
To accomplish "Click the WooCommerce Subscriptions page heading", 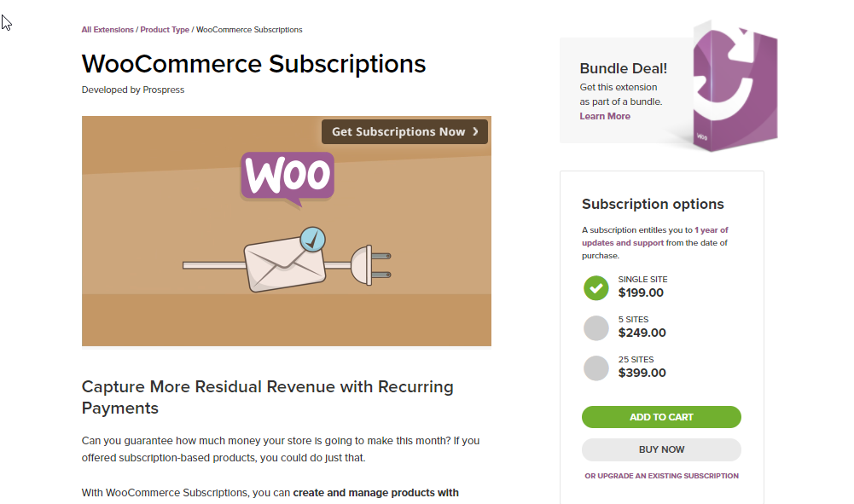I will pos(253,64).
